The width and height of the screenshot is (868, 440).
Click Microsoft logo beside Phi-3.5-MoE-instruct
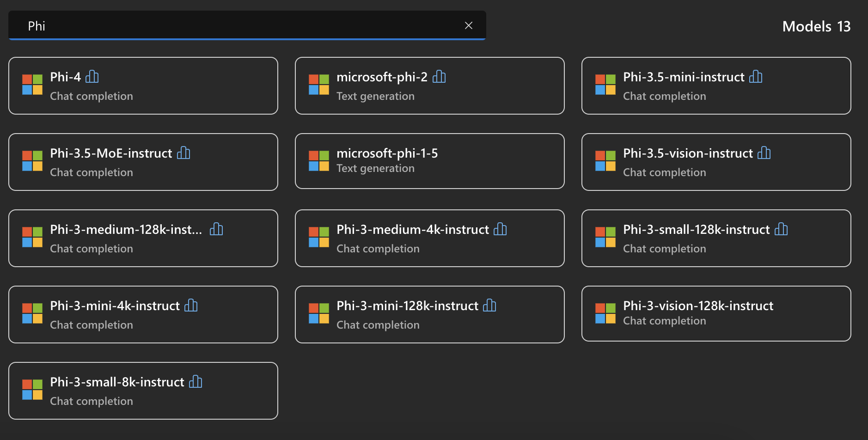32,161
